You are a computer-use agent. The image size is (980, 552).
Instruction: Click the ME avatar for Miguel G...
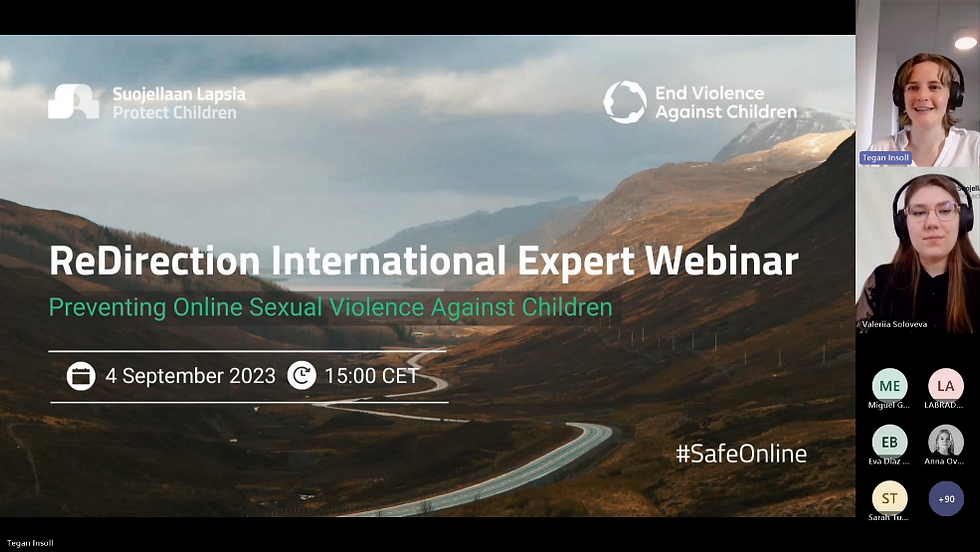click(x=889, y=386)
